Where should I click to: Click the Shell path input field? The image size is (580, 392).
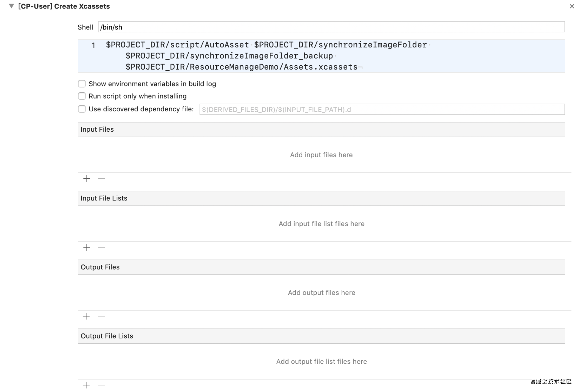[331, 27]
